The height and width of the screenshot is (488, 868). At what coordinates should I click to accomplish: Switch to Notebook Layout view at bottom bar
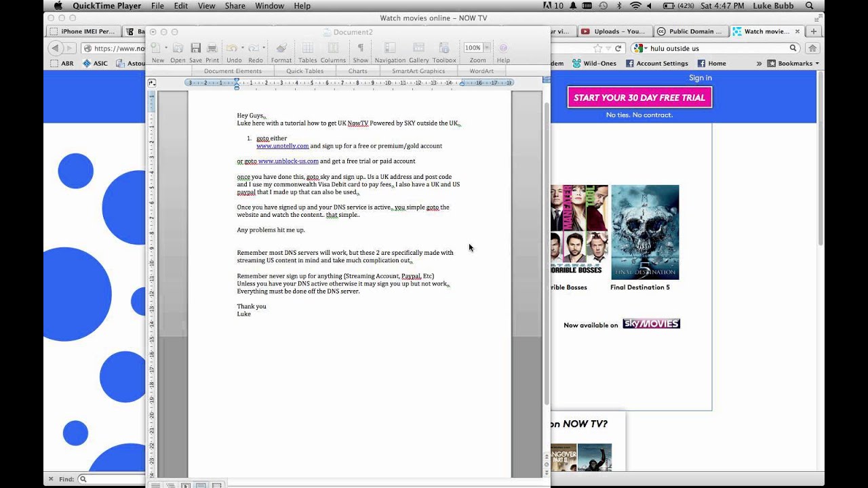(x=217, y=485)
